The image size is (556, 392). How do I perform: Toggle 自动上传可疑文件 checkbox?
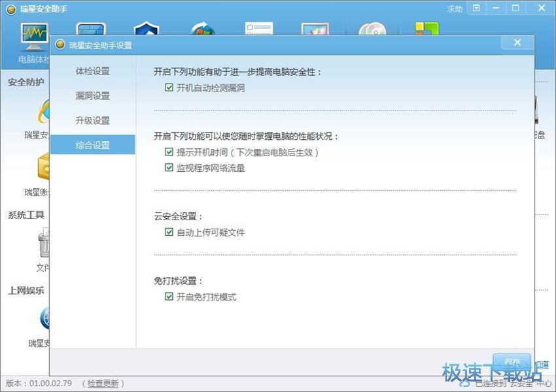click(169, 233)
